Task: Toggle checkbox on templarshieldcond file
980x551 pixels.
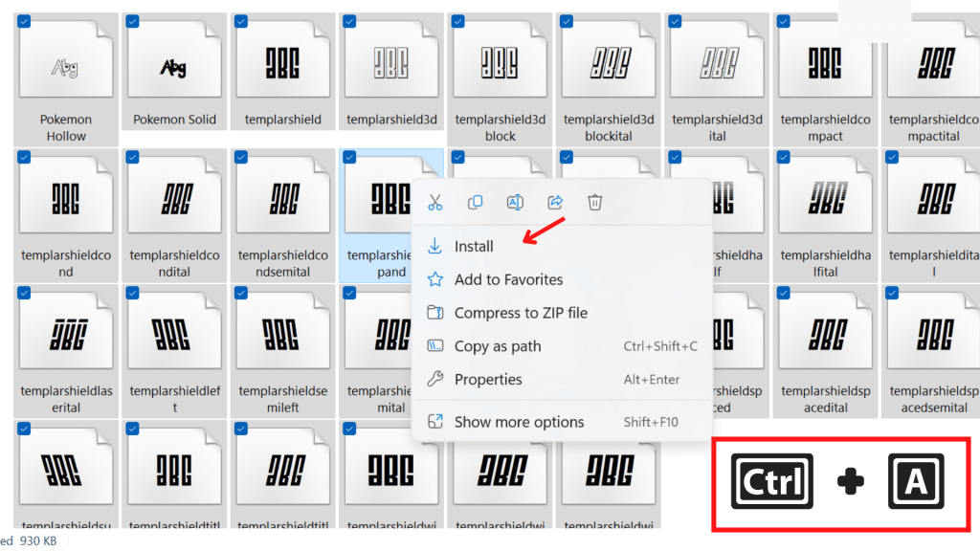Action: pyautogui.click(x=24, y=157)
